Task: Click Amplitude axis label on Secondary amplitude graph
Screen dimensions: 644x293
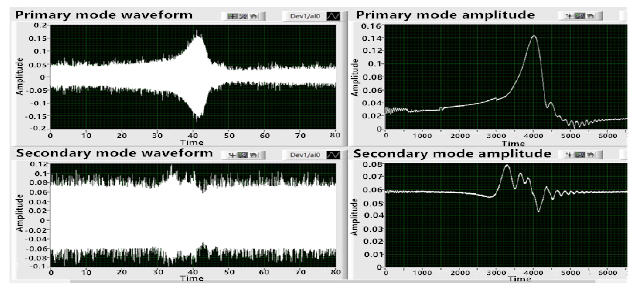Action: coord(354,217)
